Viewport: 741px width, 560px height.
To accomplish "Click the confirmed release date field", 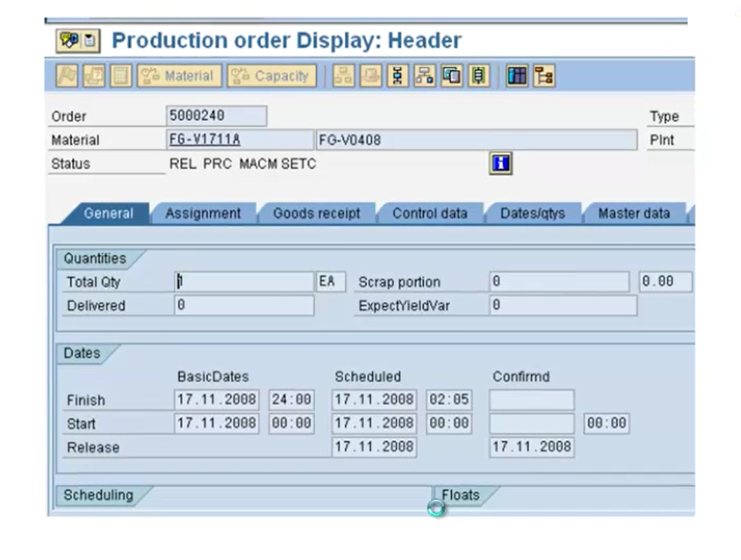I will (x=532, y=447).
